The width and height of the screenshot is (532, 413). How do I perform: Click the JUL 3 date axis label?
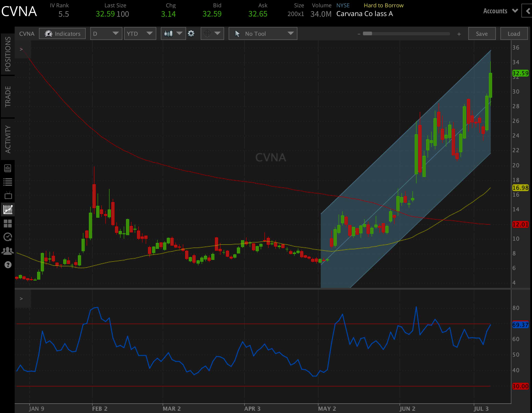pyautogui.click(x=481, y=409)
